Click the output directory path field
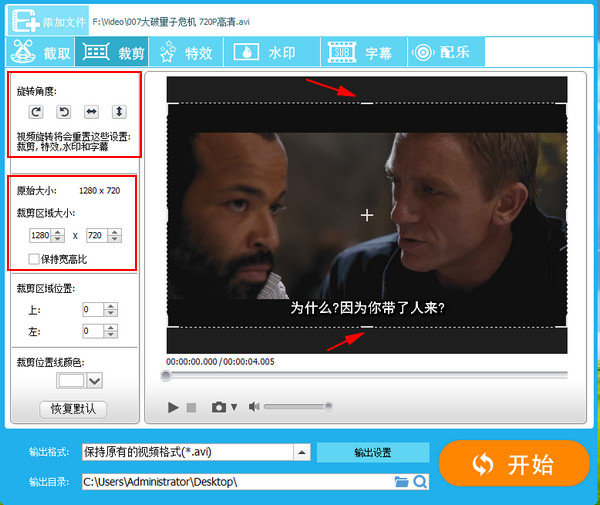The height and width of the screenshot is (505, 600). coord(237,482)
